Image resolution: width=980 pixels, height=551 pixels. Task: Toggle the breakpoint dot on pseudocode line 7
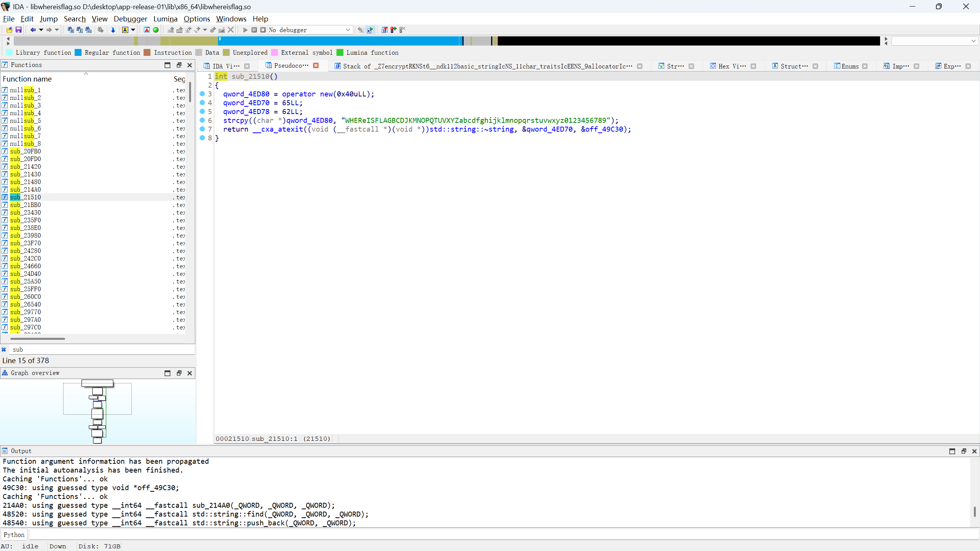tap(203, 129)
